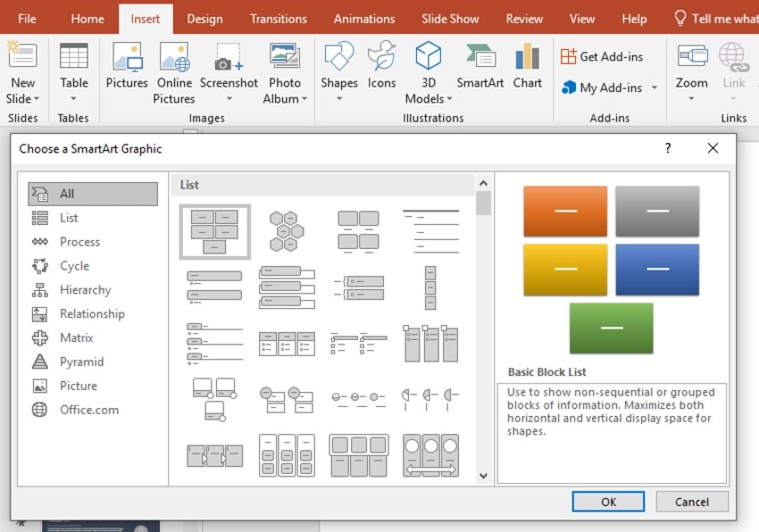Choose the hexagon cluster SmartArt layout
Image resolution: width=759 pixels, height=532 pixels.
287,231
